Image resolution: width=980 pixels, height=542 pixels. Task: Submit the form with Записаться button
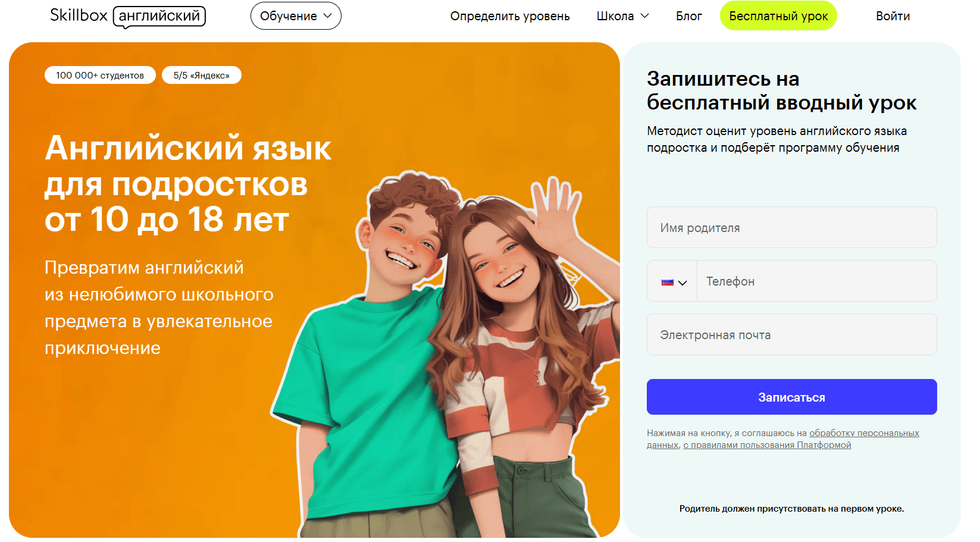click(791, 397)
